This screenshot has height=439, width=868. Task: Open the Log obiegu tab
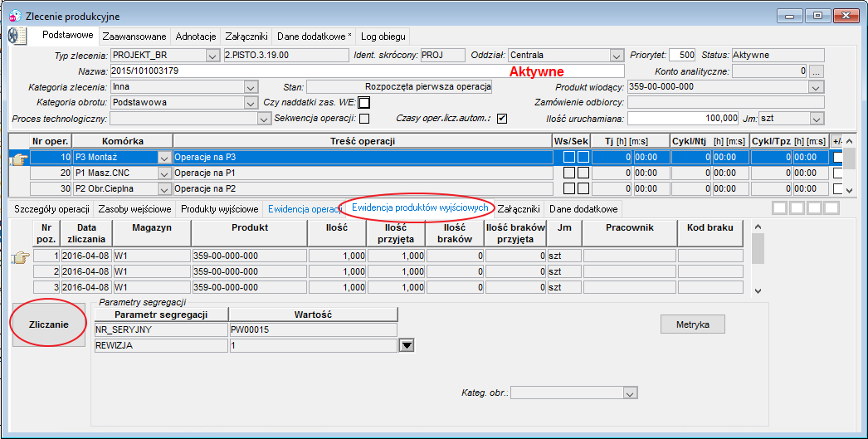pos(383,37)
